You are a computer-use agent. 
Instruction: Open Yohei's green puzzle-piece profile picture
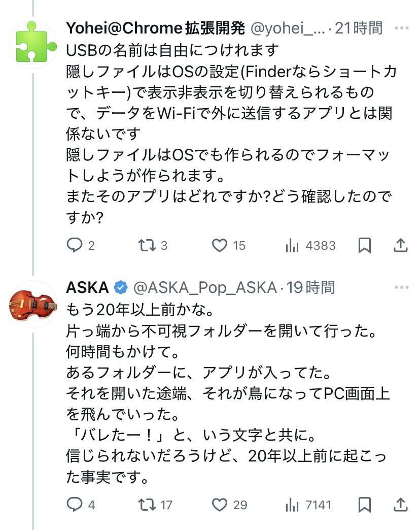[x=33, y=45]
